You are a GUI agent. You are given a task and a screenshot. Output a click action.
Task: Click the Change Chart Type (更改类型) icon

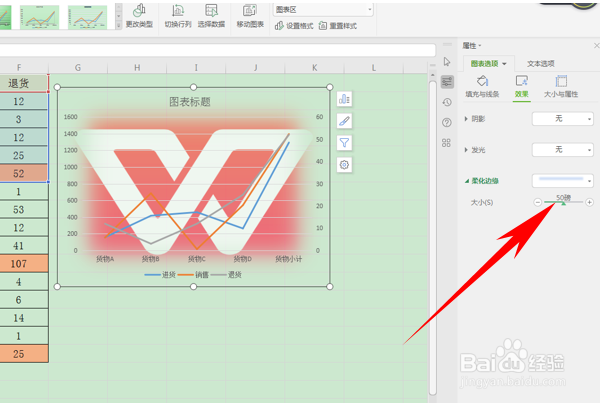pos(139,15)
